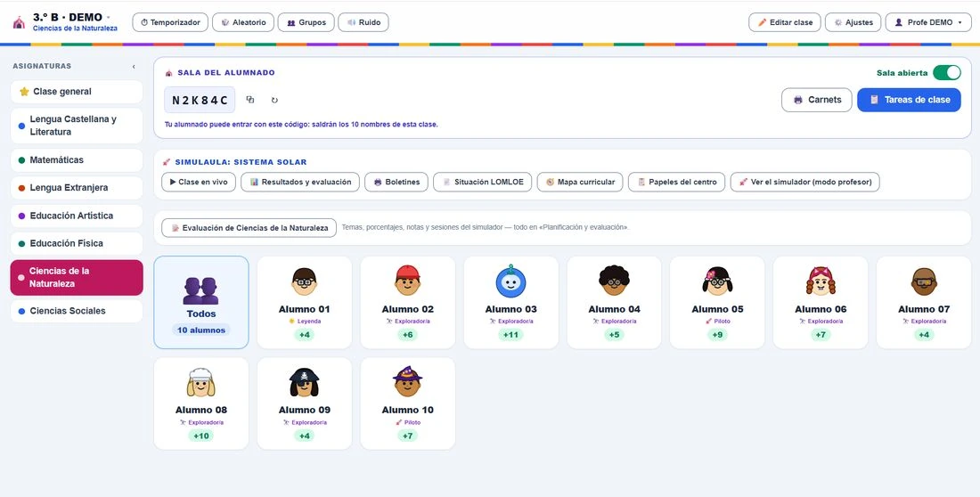Open the Mapa curricular button

[x=580, y=182]
